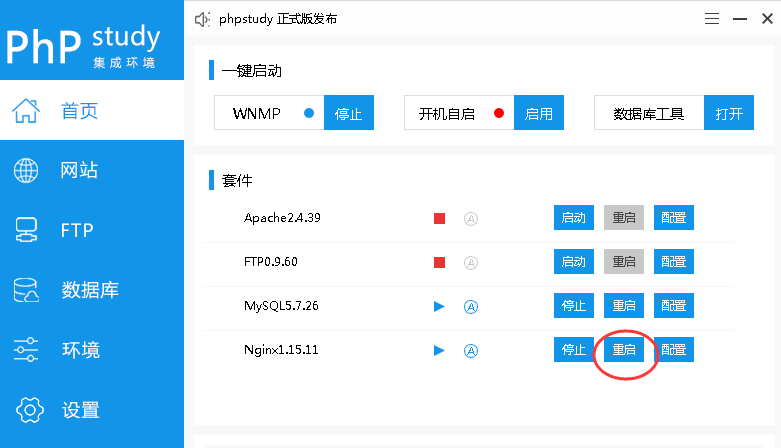The height and width of the screenshot is (448, 781).
Task: Click the gear icon for 设置
Action: 30,410
